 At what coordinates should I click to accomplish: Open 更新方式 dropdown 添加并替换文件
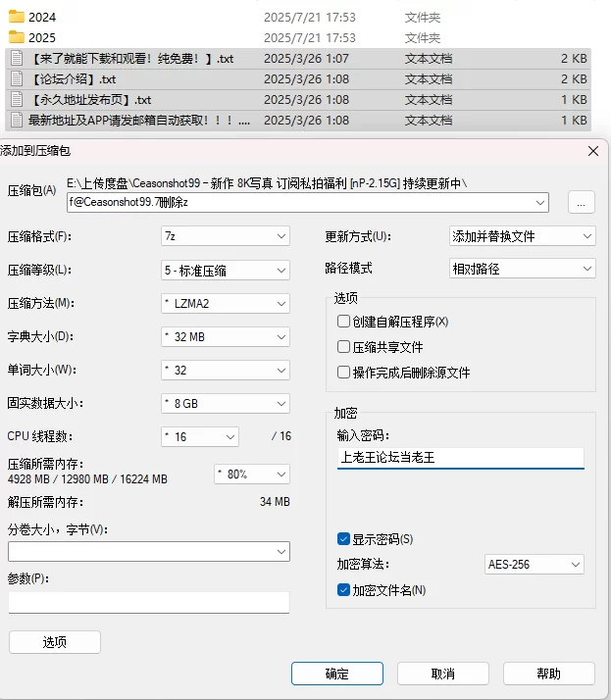(x=522, y=235)
